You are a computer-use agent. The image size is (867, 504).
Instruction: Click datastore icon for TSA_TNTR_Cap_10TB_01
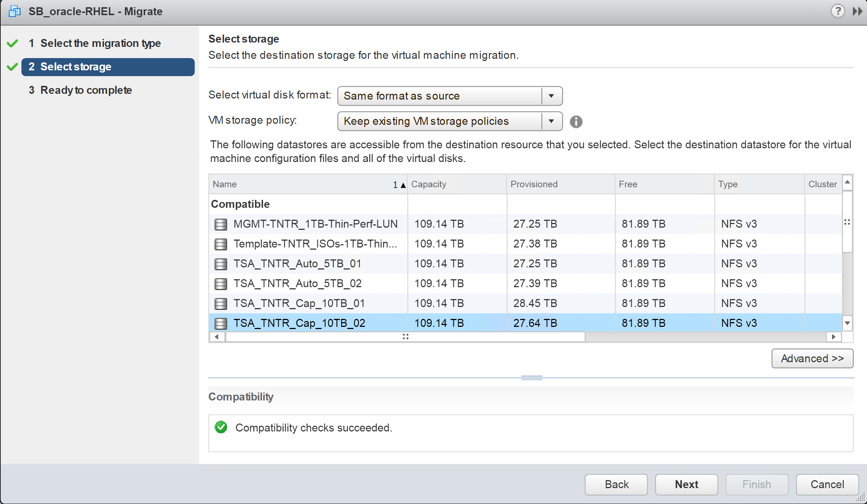pos(221,303)
